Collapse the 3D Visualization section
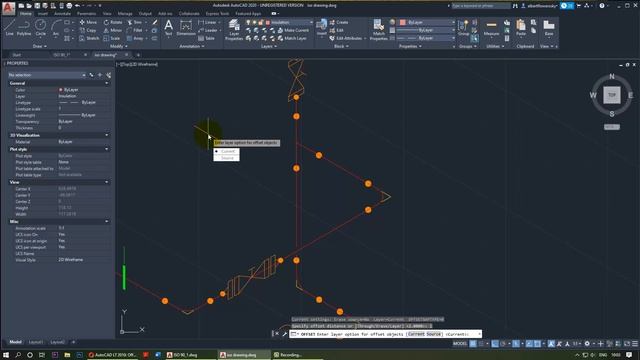Image resolution: width=640 pixels, height=360 pixels. pos(107,135)
